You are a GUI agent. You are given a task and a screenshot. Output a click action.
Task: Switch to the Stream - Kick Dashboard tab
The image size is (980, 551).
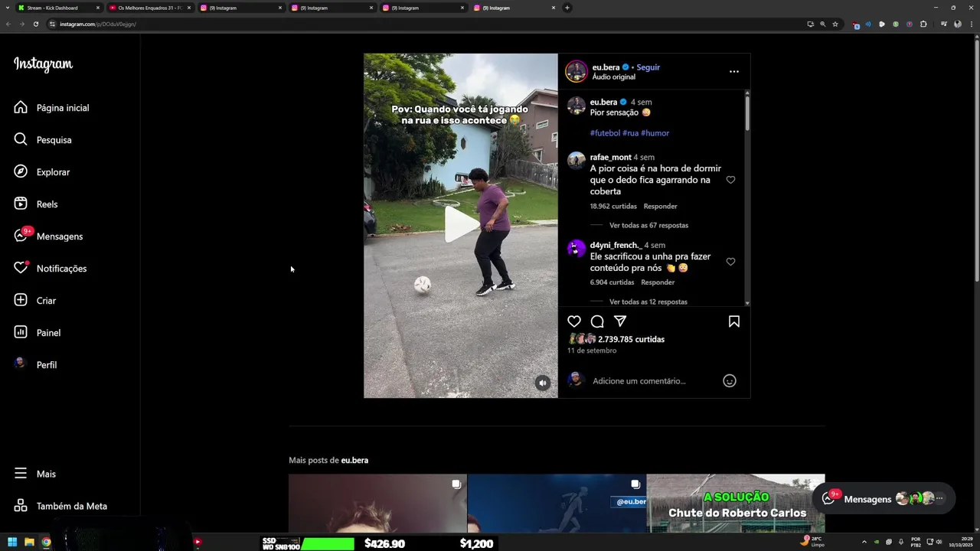(x=58, y=8)
